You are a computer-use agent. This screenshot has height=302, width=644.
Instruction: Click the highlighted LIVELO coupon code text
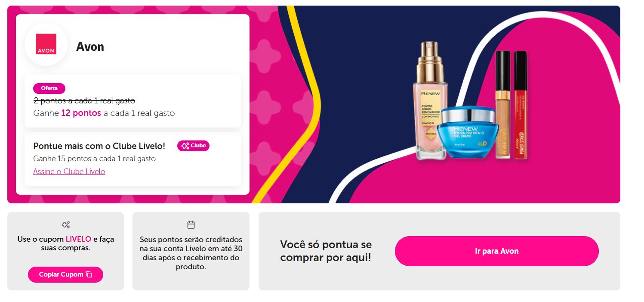(x=78, y=239)
